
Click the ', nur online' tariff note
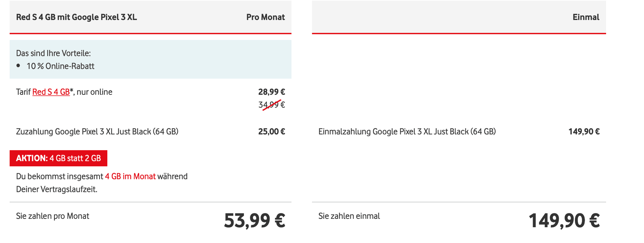click(93, 92)
